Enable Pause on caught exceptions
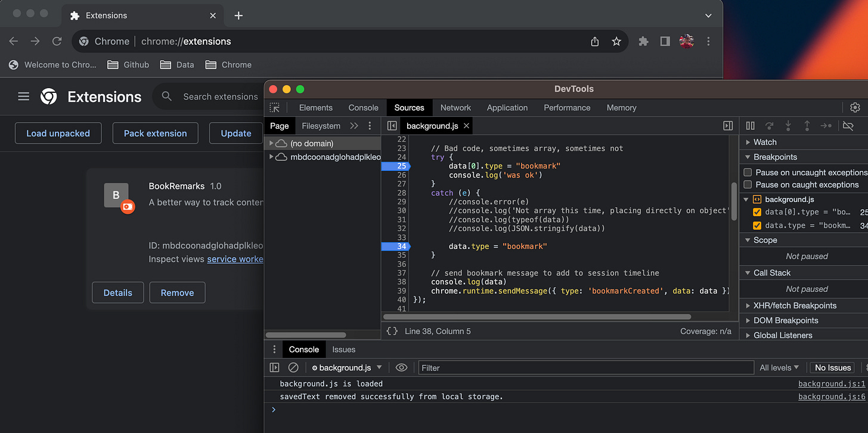Screen dimensions: 868x433 point(748,185)
